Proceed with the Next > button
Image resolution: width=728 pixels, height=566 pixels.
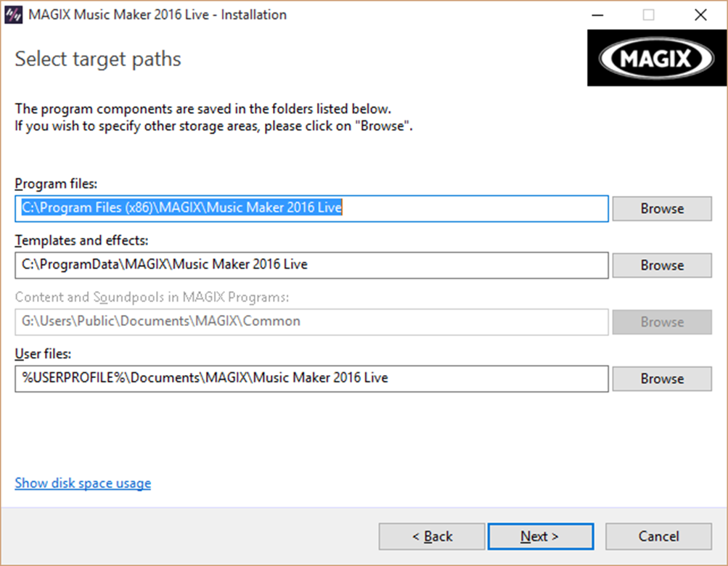click(541, 537)
